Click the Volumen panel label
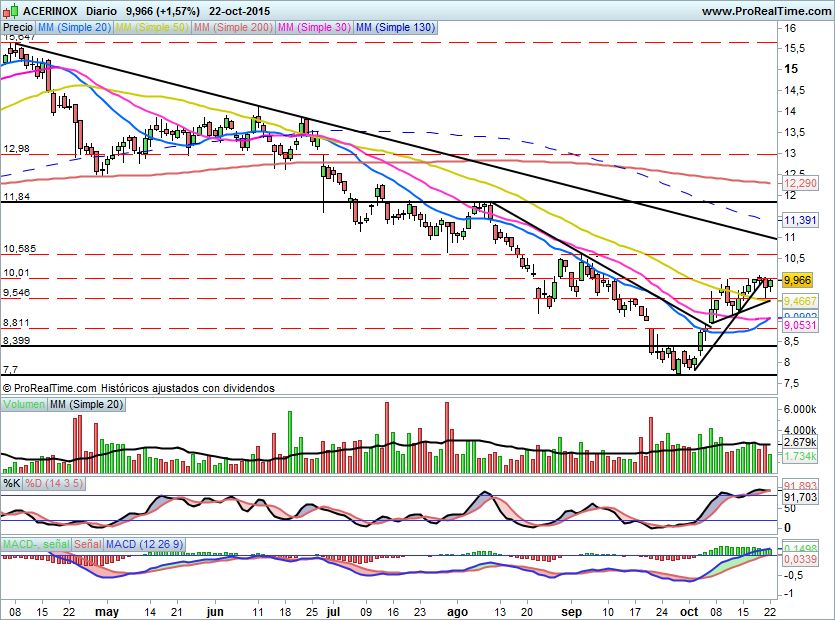835x620 pixels. (24, 403)
